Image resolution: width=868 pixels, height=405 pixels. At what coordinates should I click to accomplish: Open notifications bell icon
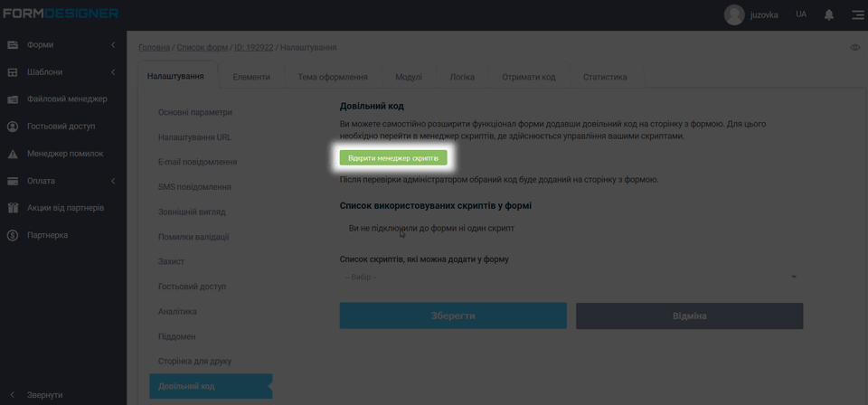click(x=828, y=14)
